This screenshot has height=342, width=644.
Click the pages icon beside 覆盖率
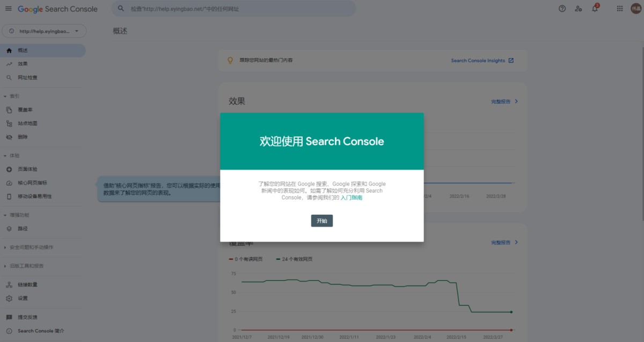pos(9,110)
